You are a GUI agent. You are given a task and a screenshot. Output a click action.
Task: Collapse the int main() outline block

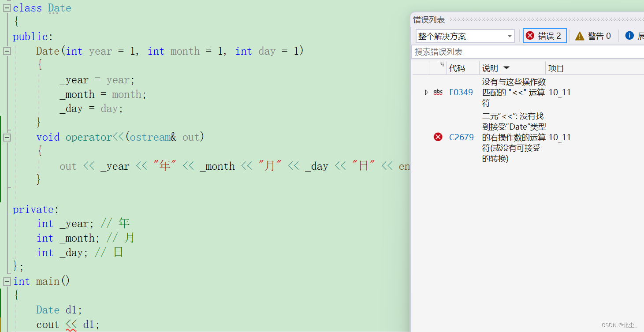(x=7, y=281)
